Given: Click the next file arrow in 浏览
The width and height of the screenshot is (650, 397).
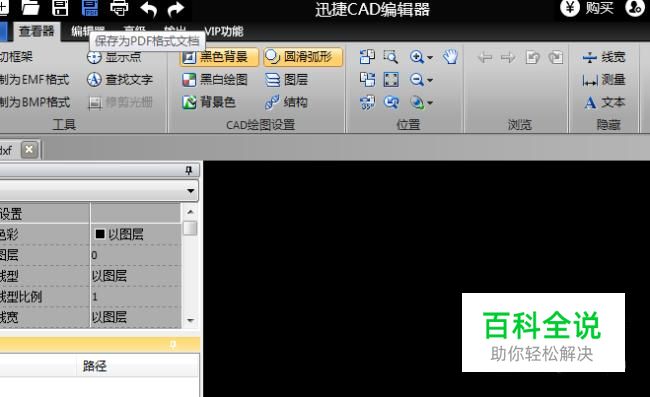Looking at the screenshot, I should coord(508,57).
